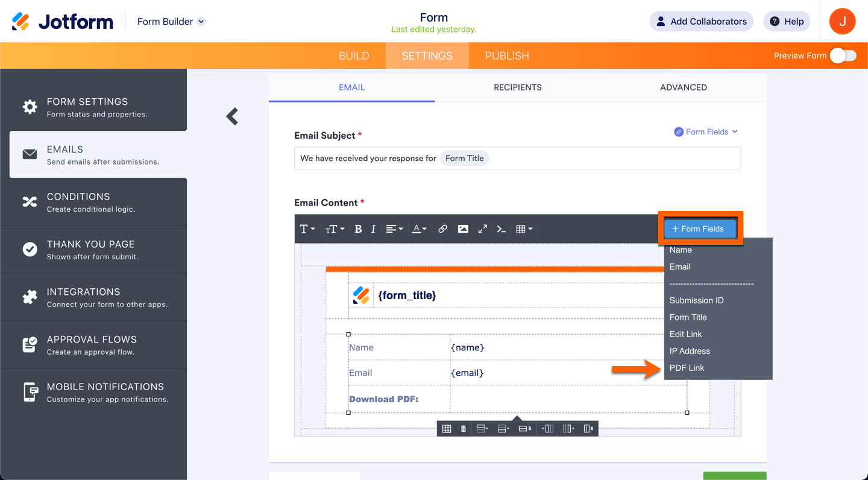
Task: Switch to the BUILD tab
Action: tap(354, 55)
